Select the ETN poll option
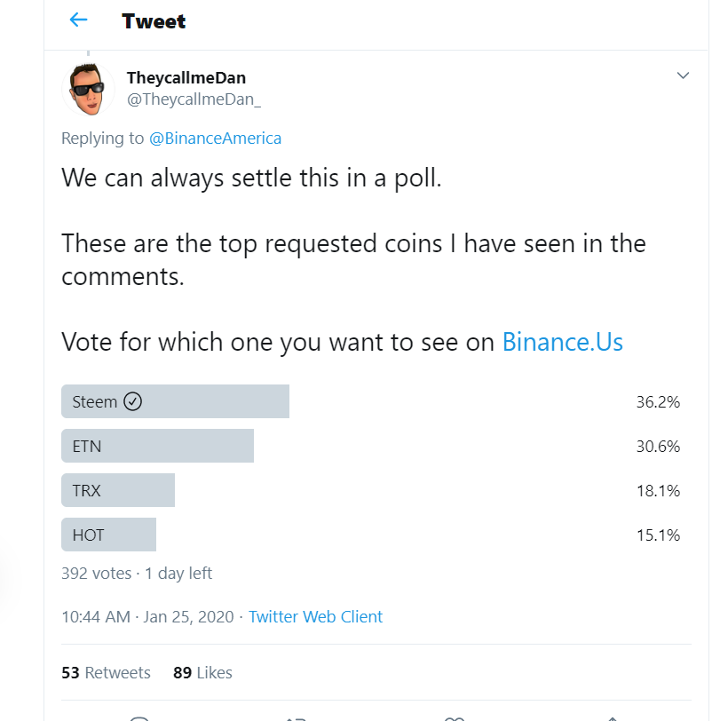 [370, 446]
